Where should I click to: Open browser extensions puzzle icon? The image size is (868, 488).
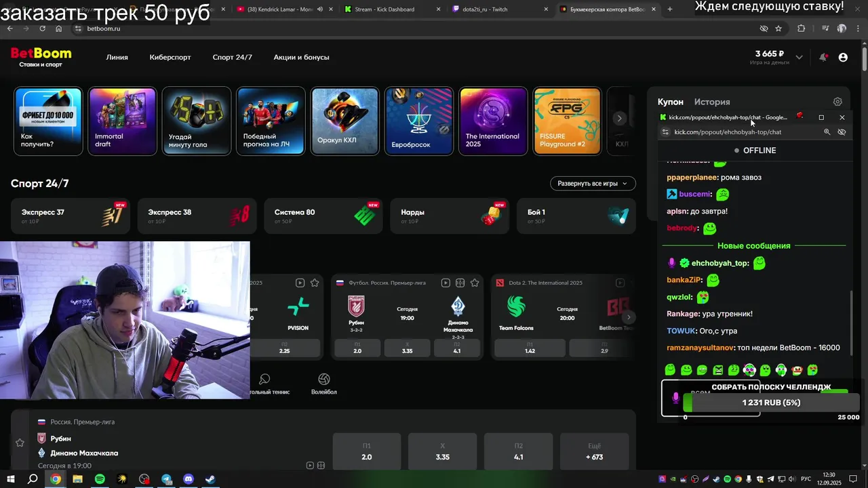tap(802, 28)
